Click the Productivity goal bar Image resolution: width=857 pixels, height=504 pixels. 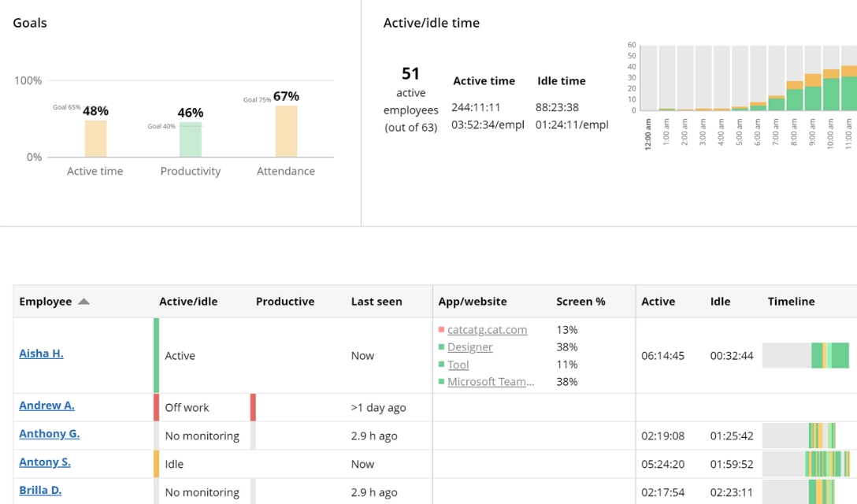[191, 139]
